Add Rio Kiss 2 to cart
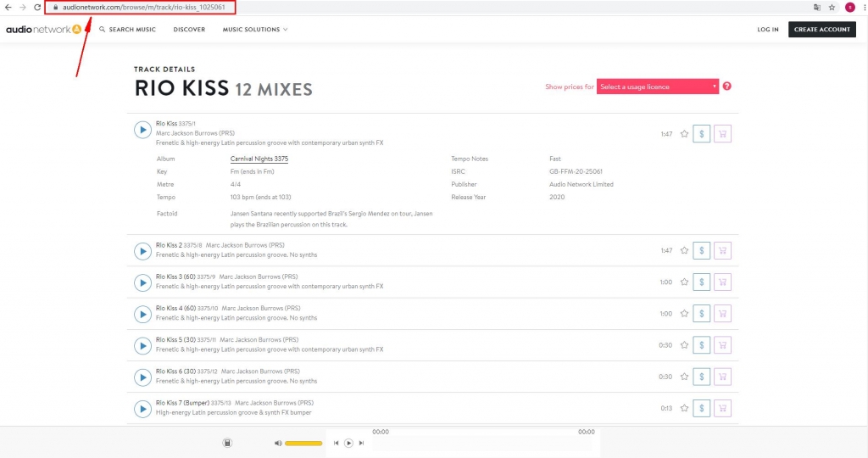This screenshot has width=868, height=458. [x=722, y=250]
